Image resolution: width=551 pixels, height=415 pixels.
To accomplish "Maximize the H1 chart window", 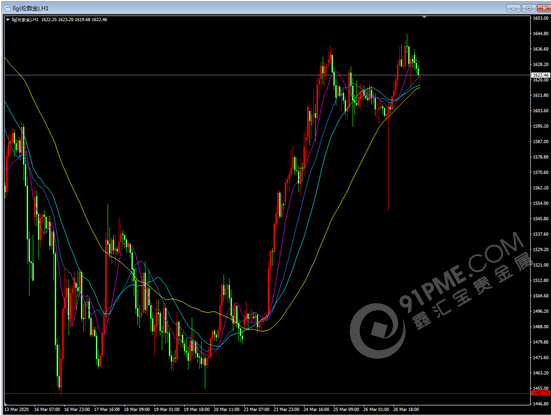I will pyautogui.click(x=529, y=8).
